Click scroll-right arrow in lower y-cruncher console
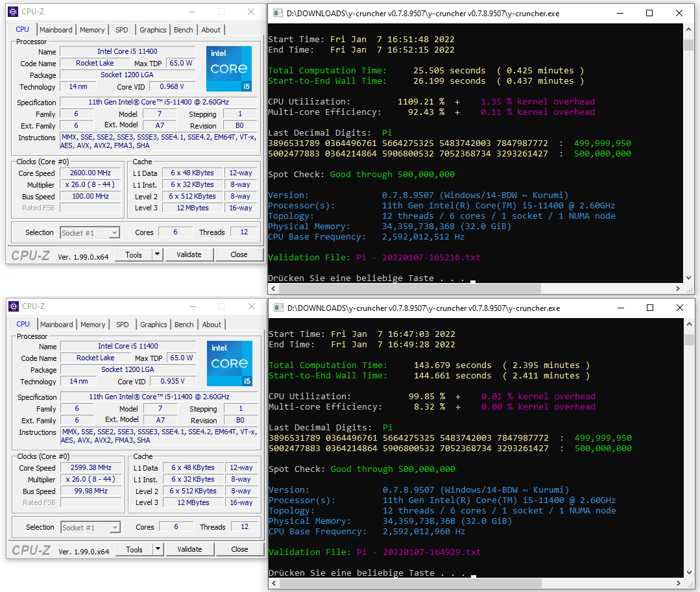 pyautogui.click(x=678, y=584)
